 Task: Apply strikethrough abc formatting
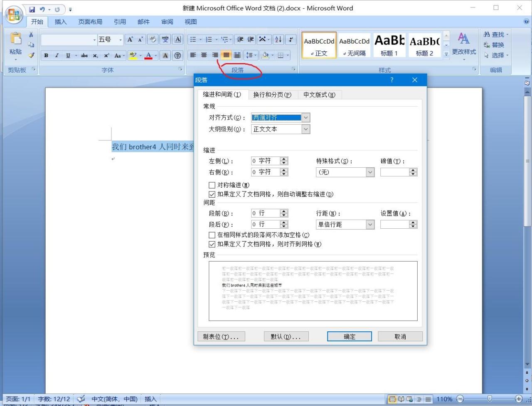pos(84,55)
